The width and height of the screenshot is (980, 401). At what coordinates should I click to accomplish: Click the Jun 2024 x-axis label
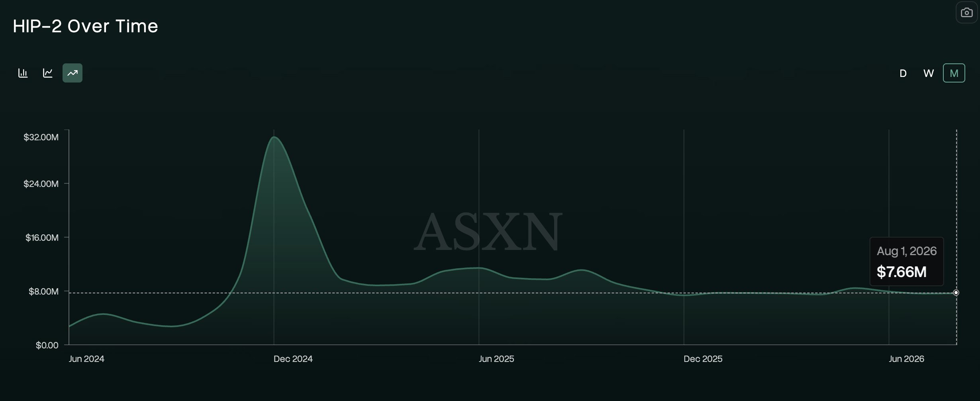click(x=86, y=359)
